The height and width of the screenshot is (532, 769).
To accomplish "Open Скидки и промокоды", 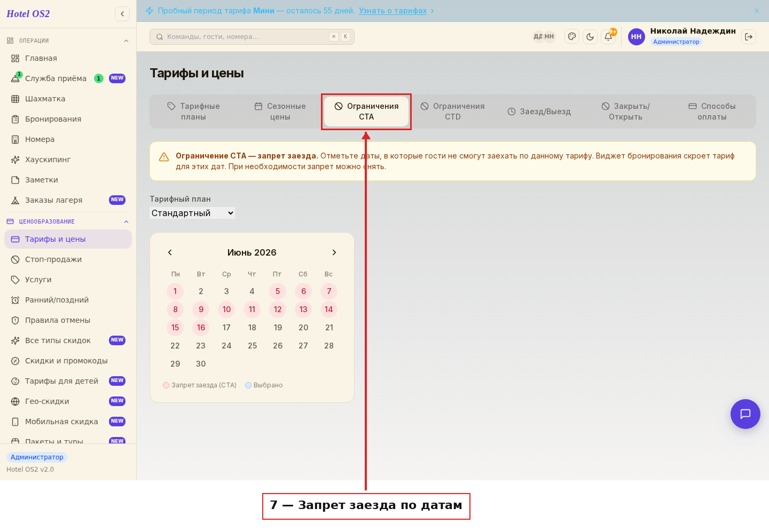I will tap(68, 361).
